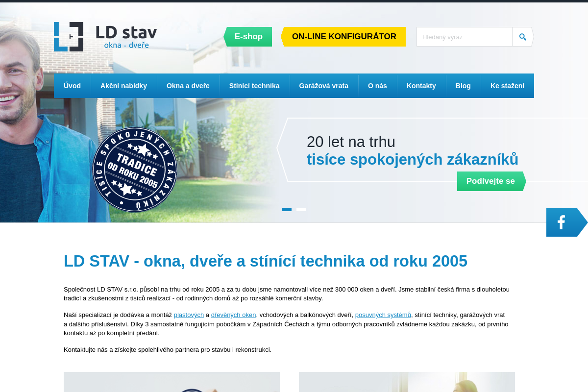588x392 pixels.
Task: Click the Tradice od roku 2005 badge
Action: [135, 169]
